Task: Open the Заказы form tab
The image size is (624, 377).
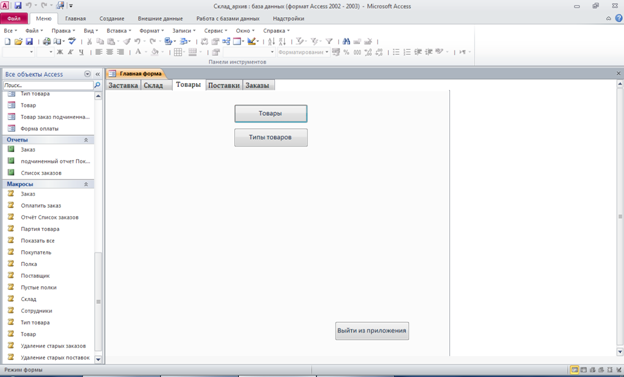Action: tap(258, 85)
